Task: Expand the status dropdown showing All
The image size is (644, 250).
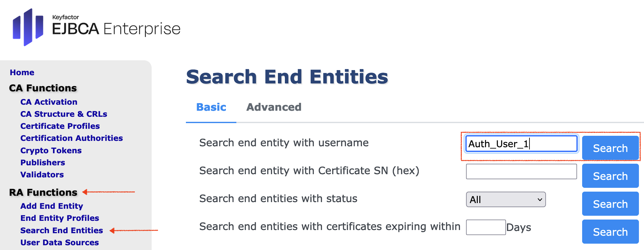Action: (x=506, y=200)
